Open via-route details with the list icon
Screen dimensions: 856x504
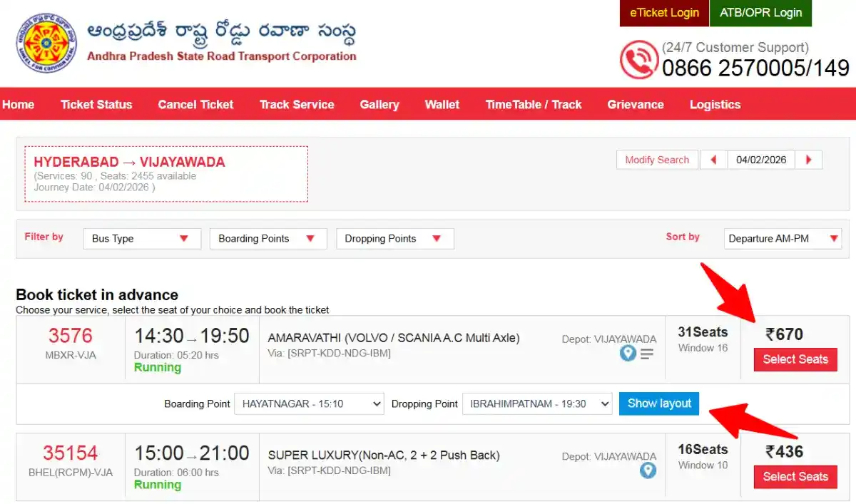[x=646, y=352]
